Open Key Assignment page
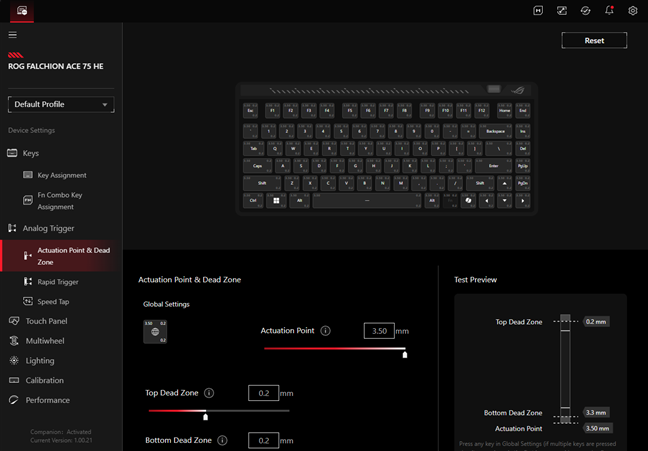648x451 pixels. (62, 175)
